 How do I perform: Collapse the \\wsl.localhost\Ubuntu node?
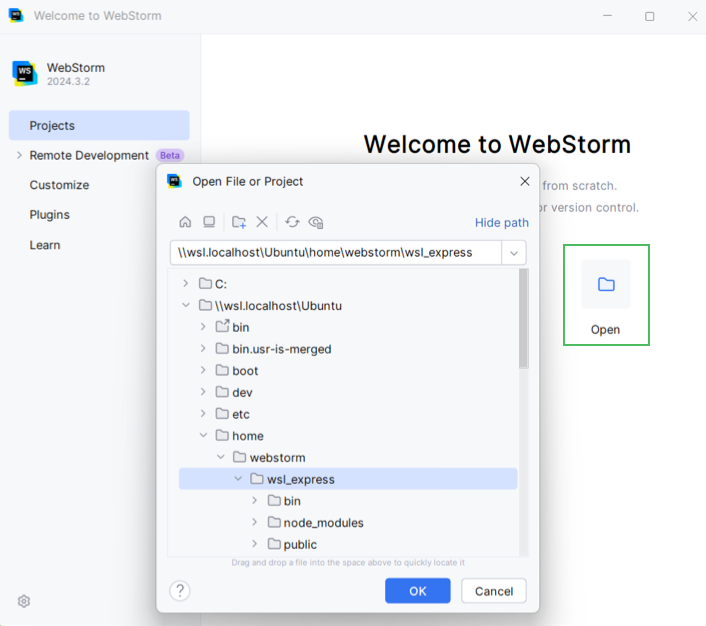click(186, 305)
